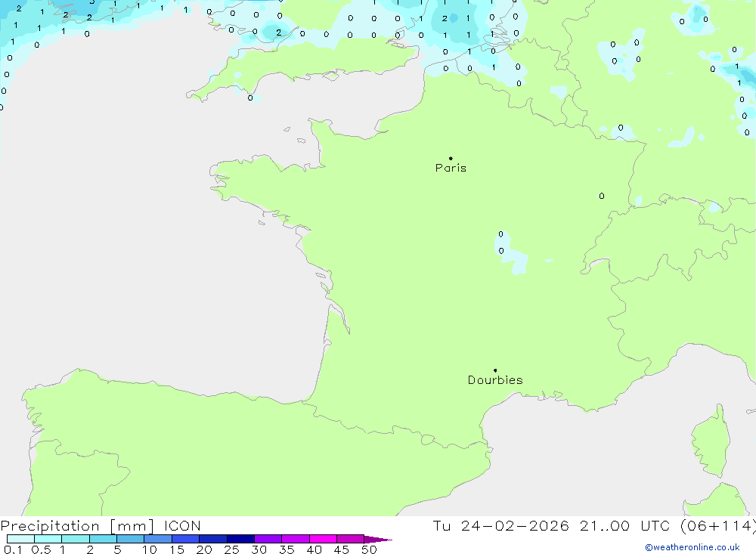
Task: Pick the lightest 0.1 mm legend swatch
Action: click(20, 540)
